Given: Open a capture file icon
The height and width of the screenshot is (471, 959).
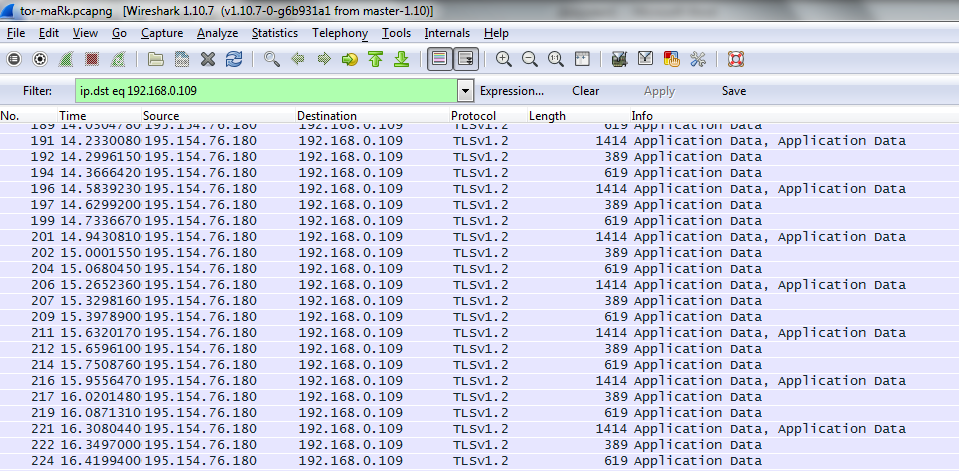Looking at the screenshot, I should (156, 59).
